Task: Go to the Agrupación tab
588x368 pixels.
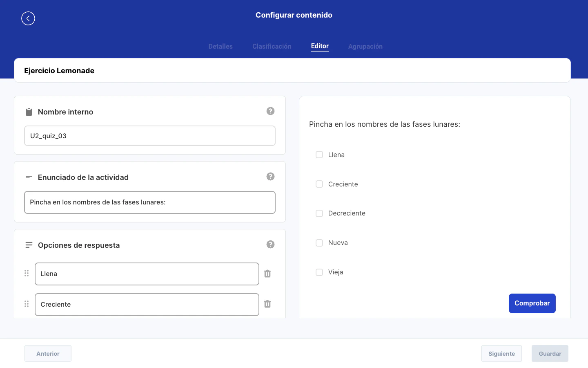Action: click(365, 46)
